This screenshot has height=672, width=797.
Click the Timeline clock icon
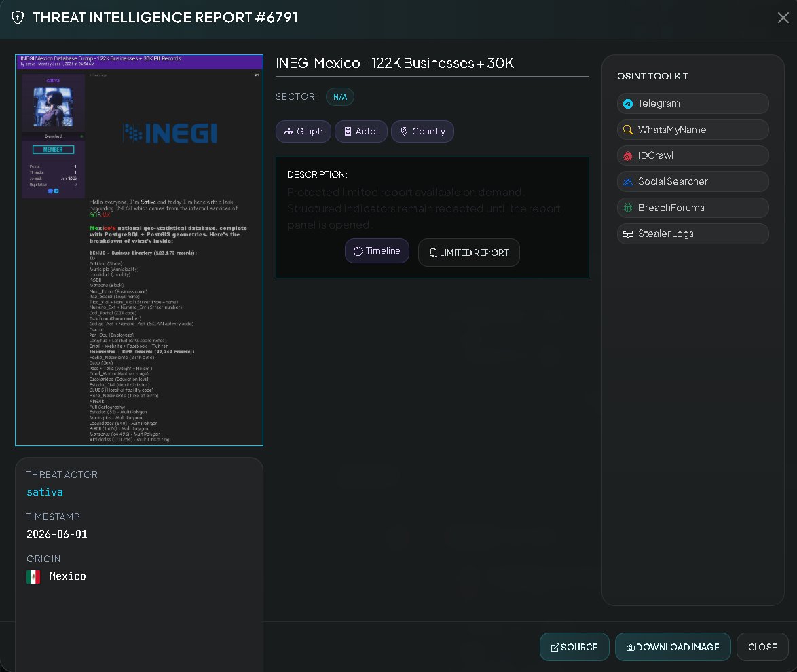[358, 251]
